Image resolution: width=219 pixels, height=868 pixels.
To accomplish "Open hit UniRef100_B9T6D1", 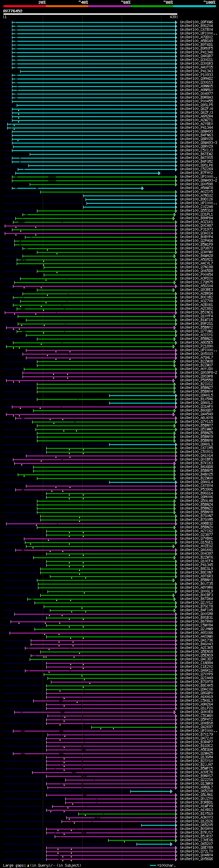I will [x=196, y=45].
